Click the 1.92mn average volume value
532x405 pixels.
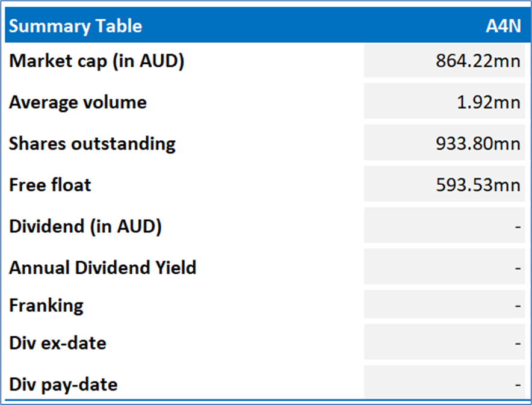click(489, 102)
